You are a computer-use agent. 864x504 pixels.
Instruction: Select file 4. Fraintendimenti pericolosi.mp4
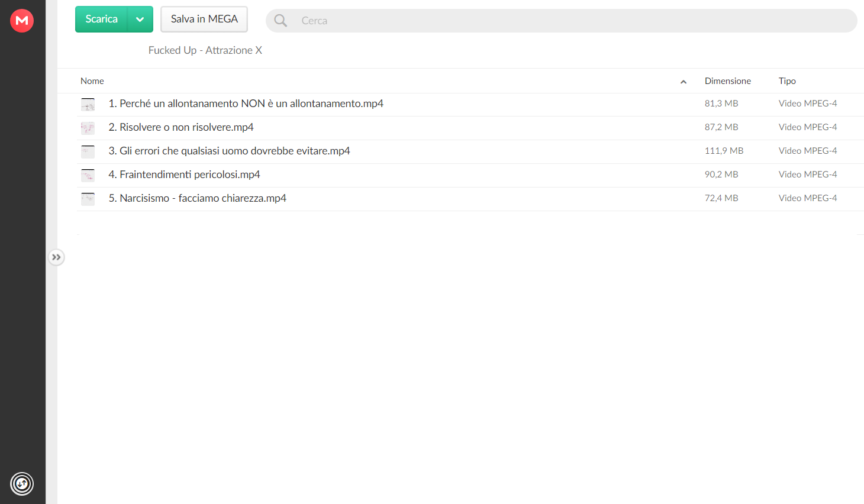click(x=184, y=175)
